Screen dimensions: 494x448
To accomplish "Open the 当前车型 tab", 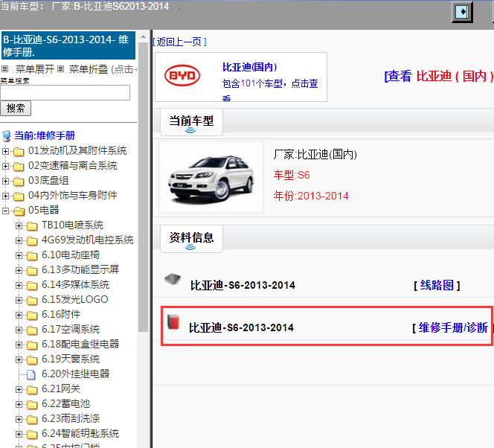I will [x=191, y=122].
